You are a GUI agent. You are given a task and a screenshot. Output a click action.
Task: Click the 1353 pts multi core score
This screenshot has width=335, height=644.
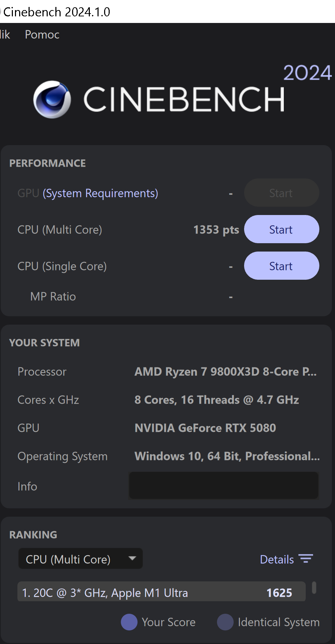click(216, 230)
